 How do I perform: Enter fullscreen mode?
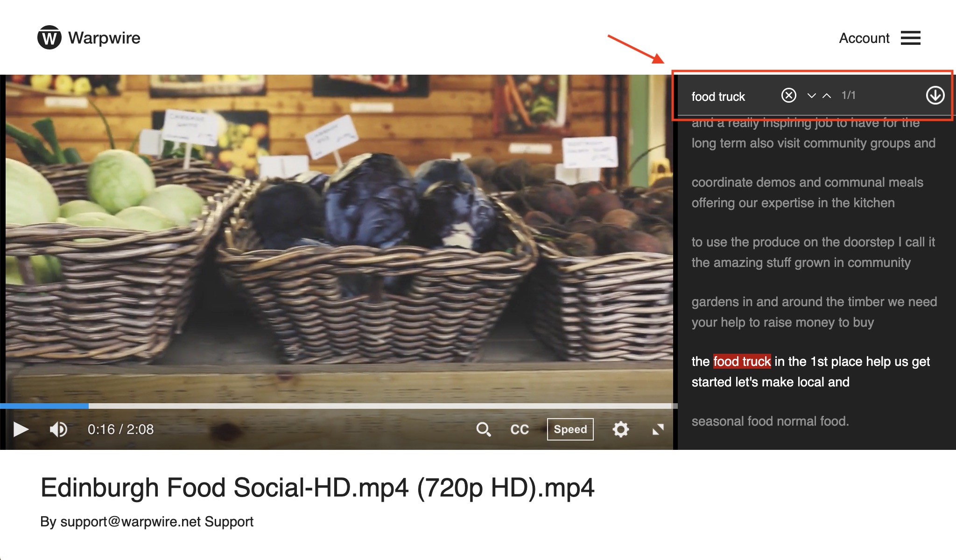[x=658, y=429]
